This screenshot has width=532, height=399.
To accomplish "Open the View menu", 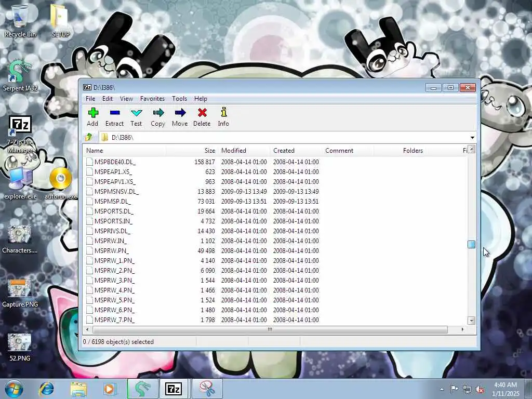I will (x=126, y=99).
